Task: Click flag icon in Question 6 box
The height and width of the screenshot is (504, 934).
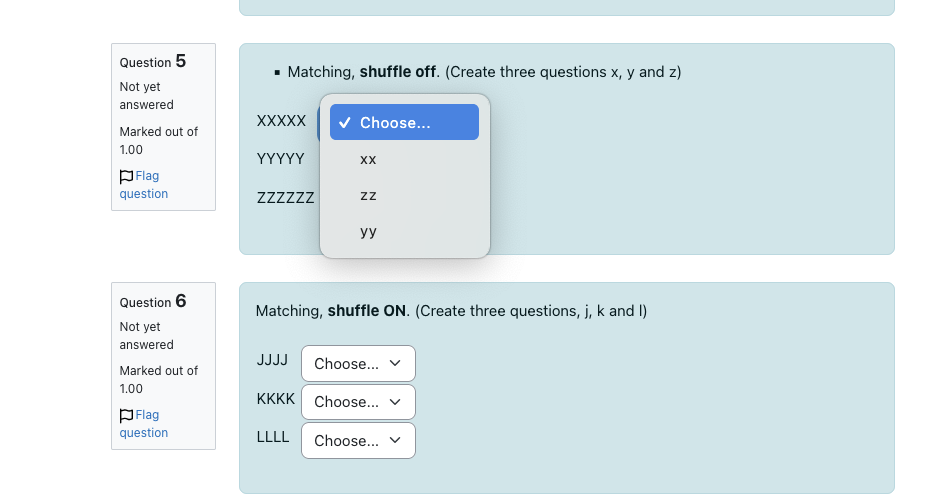Action: coord(126,416)
